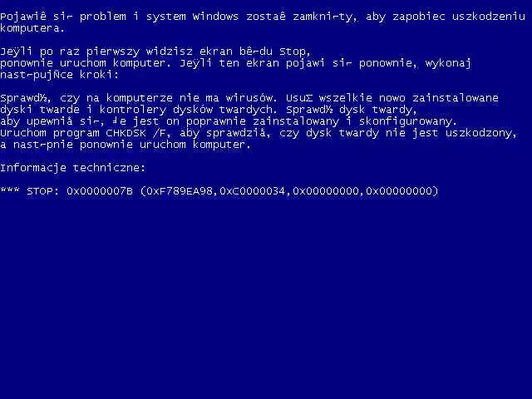Click the 'Informacje techniczne:' heading
This screenshot has width=532, height=399.
(x=73, y=168)
